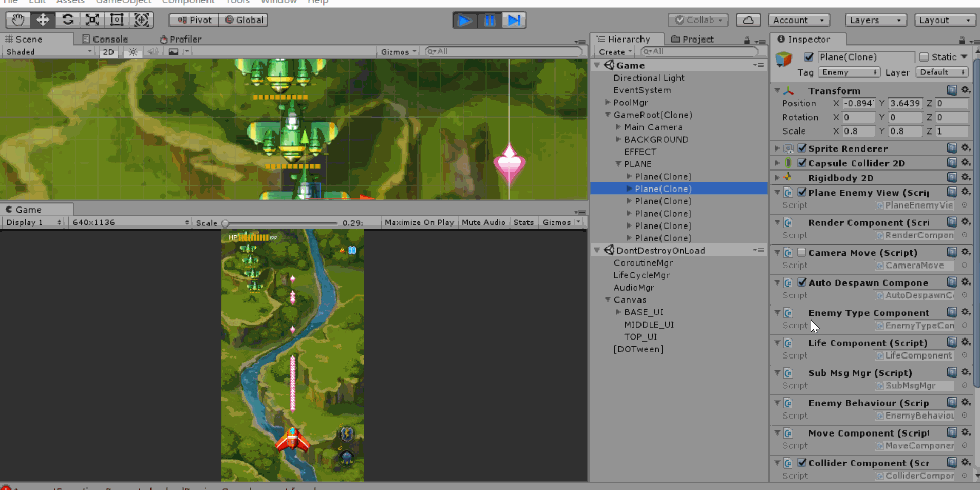980x490 pixels.
Task: Open the Layers dropdown
Action: [875, 20]
